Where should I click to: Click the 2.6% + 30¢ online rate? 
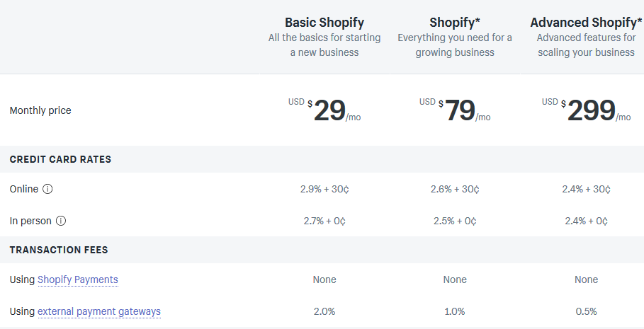455,189
